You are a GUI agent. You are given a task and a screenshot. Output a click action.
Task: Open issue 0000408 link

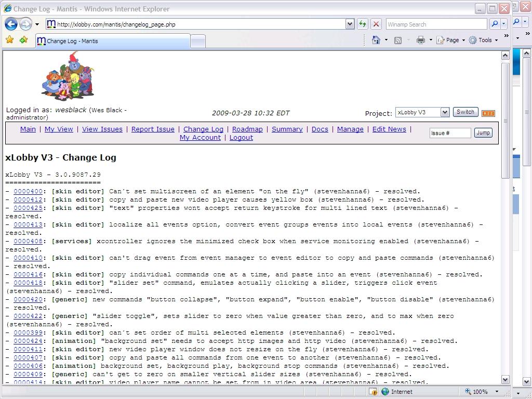(28, 241)
